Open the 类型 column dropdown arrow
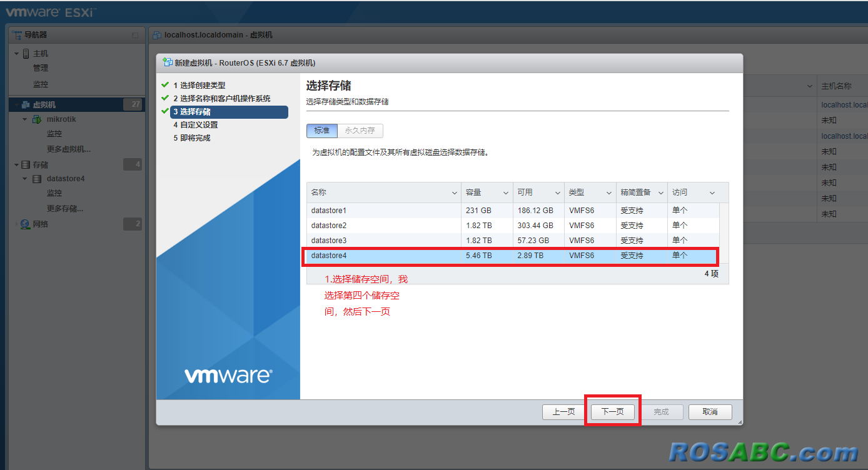Image resolution: width=868 pixels, height=470 pixels. tap(608, 193)
